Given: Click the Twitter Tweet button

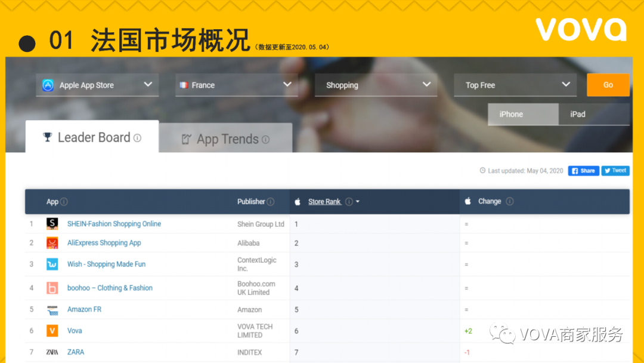Looking at the screenshot, I should pos(615,171).
